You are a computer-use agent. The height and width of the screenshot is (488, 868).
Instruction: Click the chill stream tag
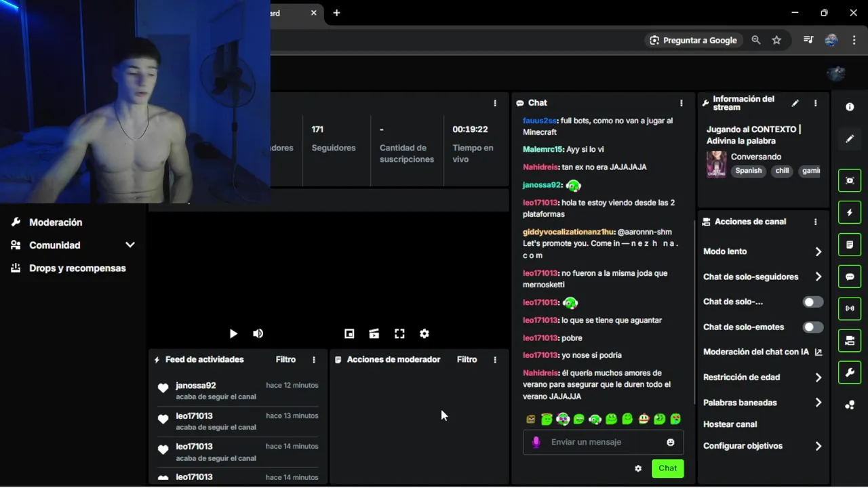coord(782,171)
